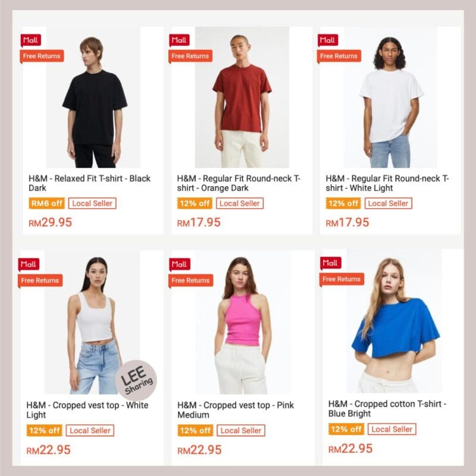The width and height of the screenshot is (476, 476).
Task: Open the Orange Dark T-shirt product image
Action: pyautogui.click(x=242, y=97)
